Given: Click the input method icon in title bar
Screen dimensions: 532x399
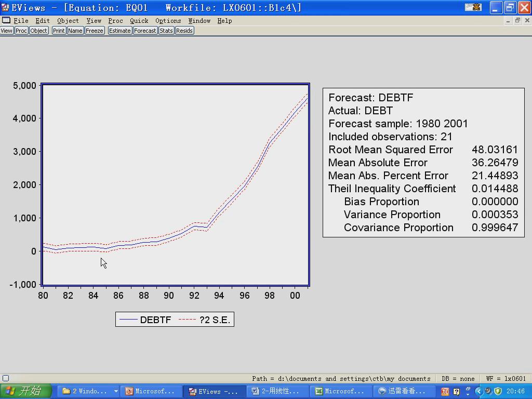Looking at the screenshot, I should pyautogui.click(x=473, y=7).
